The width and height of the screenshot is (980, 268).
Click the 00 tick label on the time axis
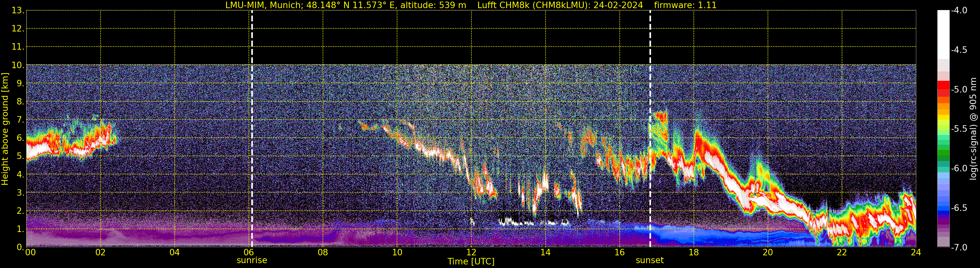31,252
